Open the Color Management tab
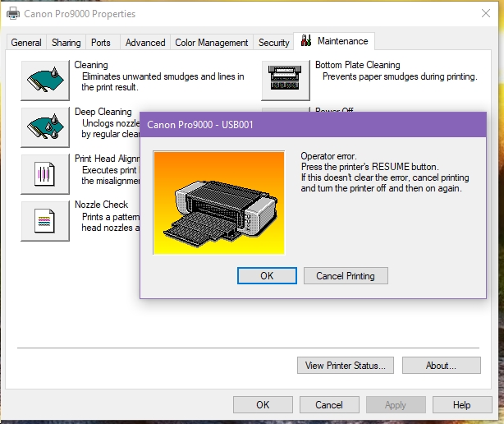This screenshot has height=424, width=504. tap(212, 43)
